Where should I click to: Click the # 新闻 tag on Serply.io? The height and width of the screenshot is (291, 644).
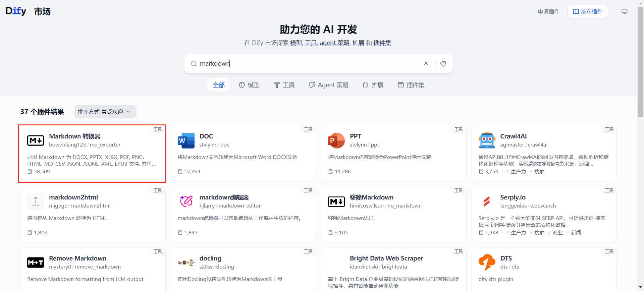coord(574,232)
